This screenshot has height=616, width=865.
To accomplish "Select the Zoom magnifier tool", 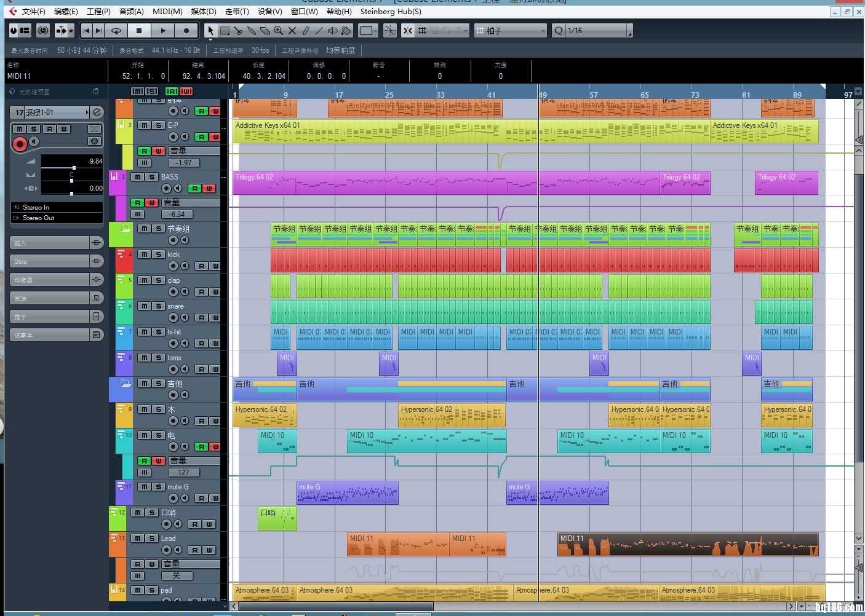I will click(279, 30).
